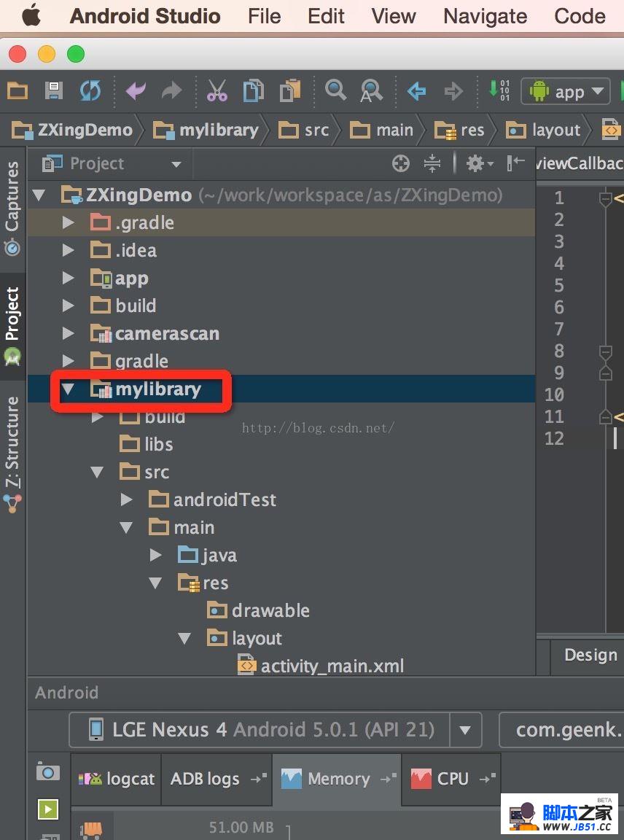Screen dimensions: 624x840
Task: Click the green screen record icon
Action: pos(47,809)
